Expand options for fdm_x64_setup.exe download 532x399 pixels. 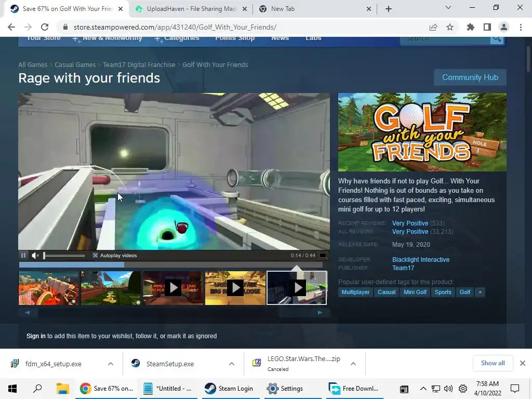tap(111, 364)
